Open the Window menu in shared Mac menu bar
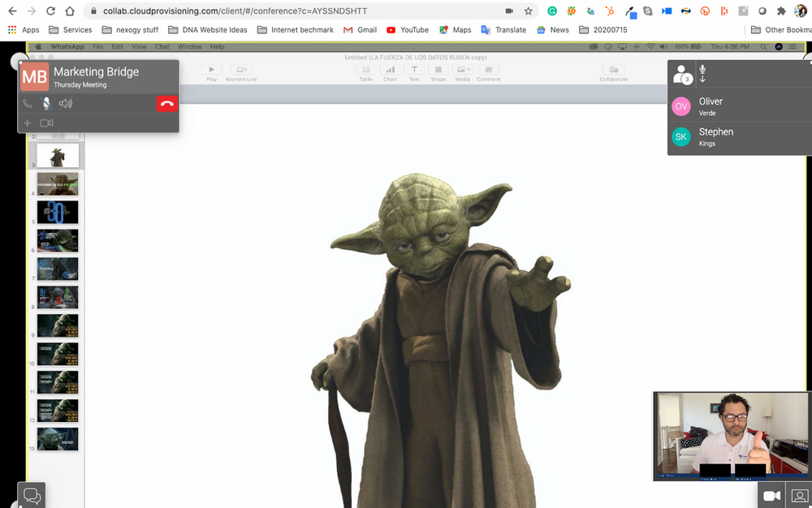 [189, 46]
